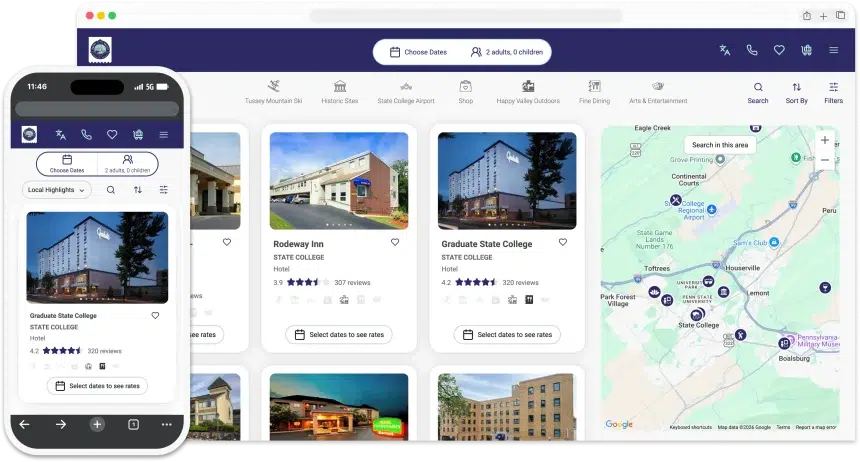
Task: Open the basket icon in phone header
Action: (138, 134)
